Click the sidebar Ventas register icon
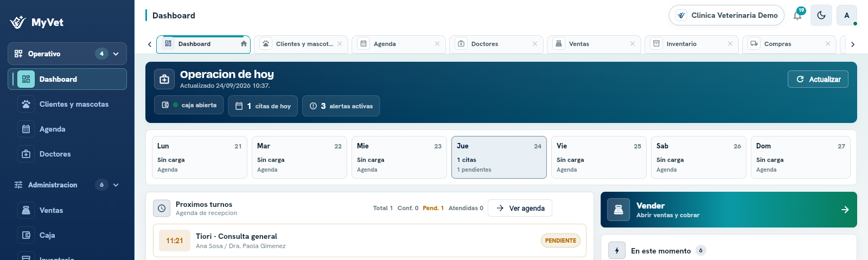Viewport: 868px width, 260px height. [26, 210]
